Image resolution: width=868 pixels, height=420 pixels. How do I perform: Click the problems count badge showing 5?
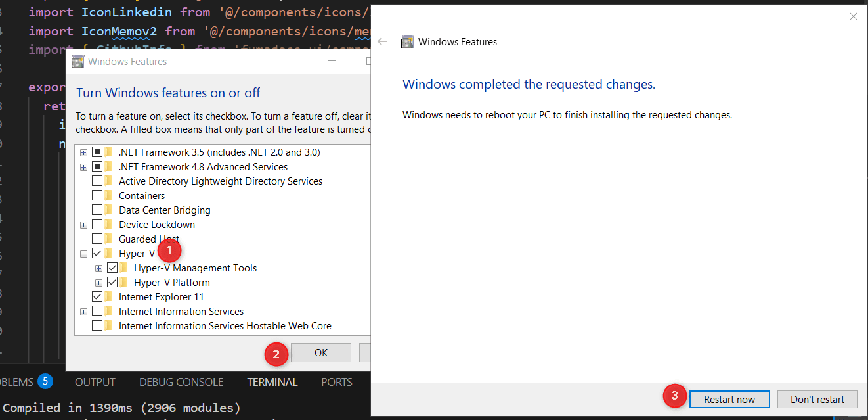[x=45, y=381]
